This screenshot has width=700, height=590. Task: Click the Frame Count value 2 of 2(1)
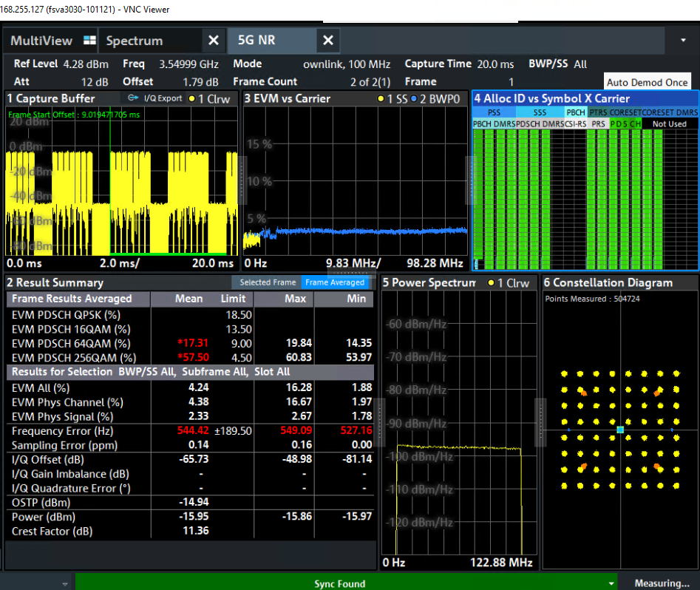(x=370, y=82)
